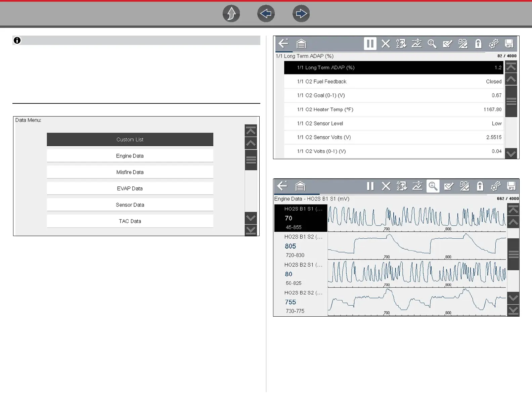Open the gears settings icon in graph screen

pos(496,186)
